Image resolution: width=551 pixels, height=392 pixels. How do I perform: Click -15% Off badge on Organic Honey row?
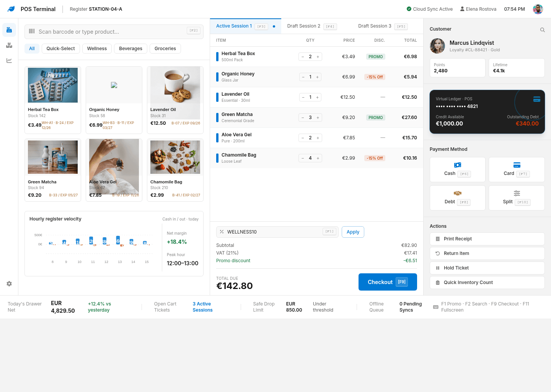tap(375, 77)
